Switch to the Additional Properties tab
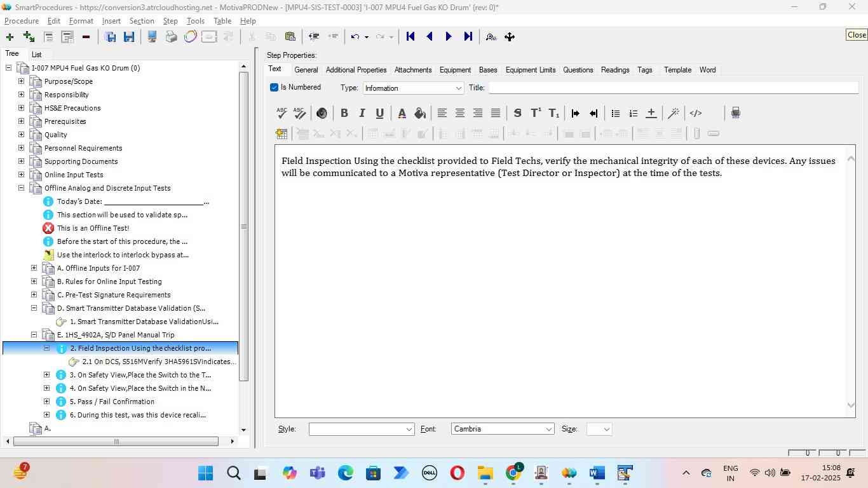Viewport: 868px width, 488px height. (x=356, y=70)
